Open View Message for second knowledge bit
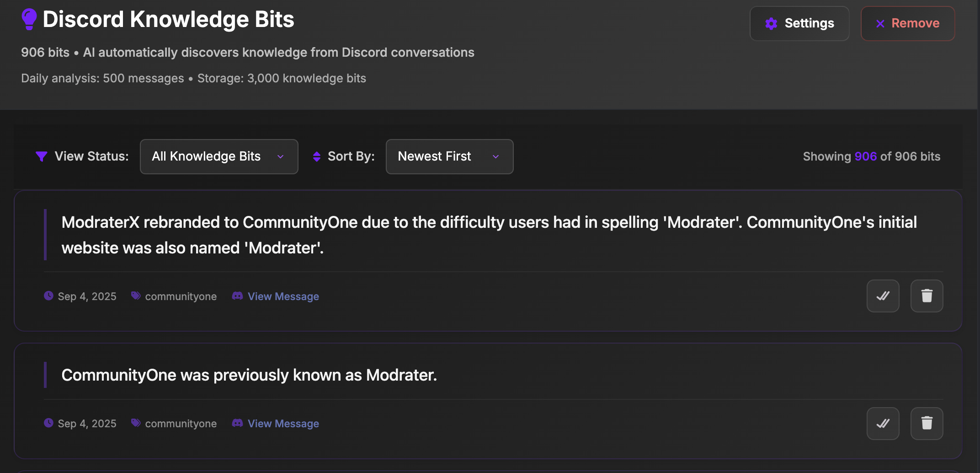Viewport: 980px width, 473px height. click(283, 424)
